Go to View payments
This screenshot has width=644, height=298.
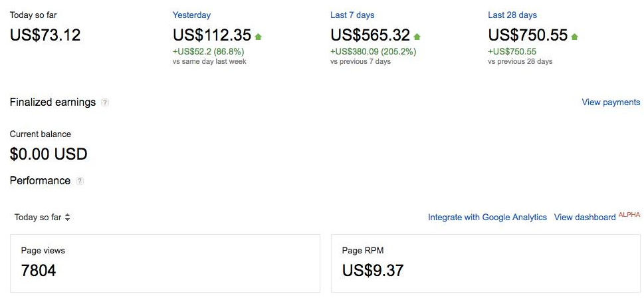(x=611, y=102)
